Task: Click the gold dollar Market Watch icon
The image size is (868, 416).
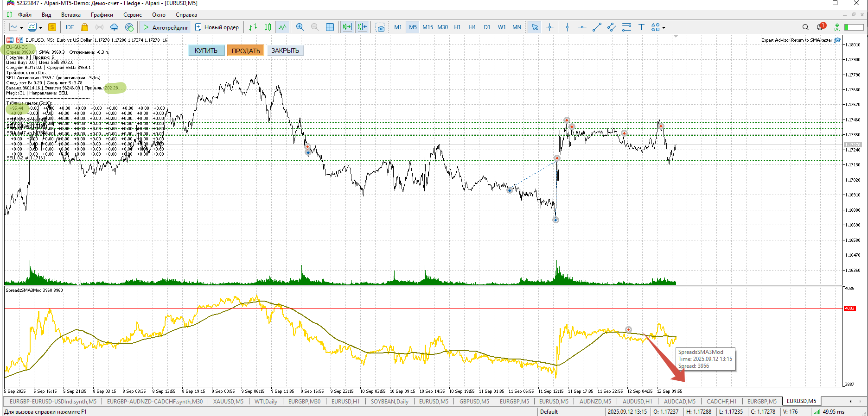Action: click(52, 27)
